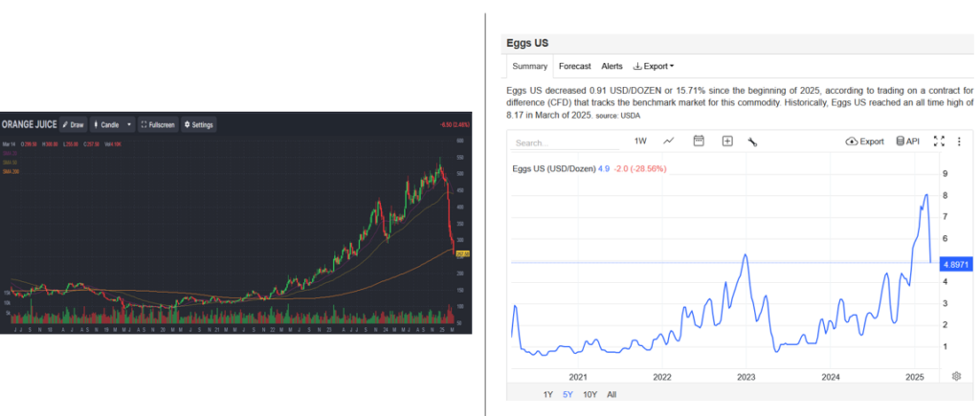Image resolution: width=980 pixels, height=416 pixels.
Task: Open the 1W interval selector
Action: coord(640,142)
